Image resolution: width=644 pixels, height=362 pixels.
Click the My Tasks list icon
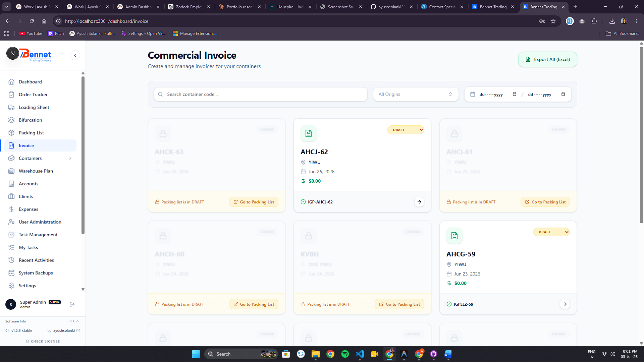coord(11,247)
